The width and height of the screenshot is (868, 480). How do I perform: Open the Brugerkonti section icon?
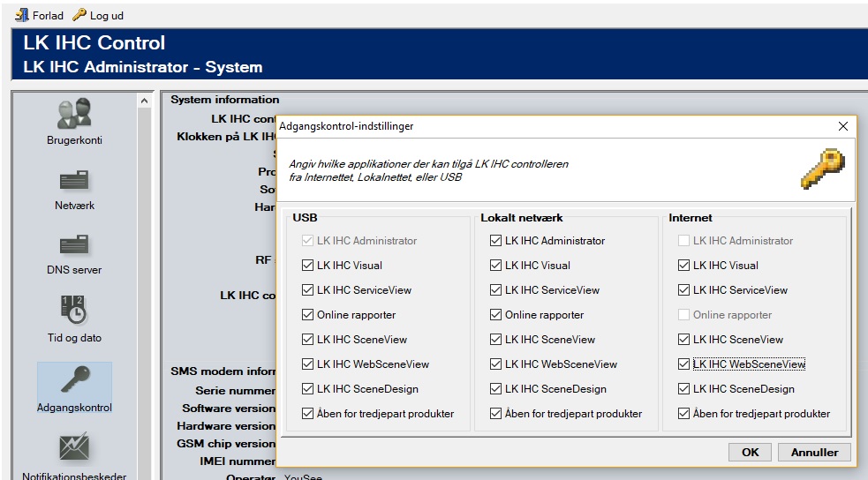coord(74,115)
